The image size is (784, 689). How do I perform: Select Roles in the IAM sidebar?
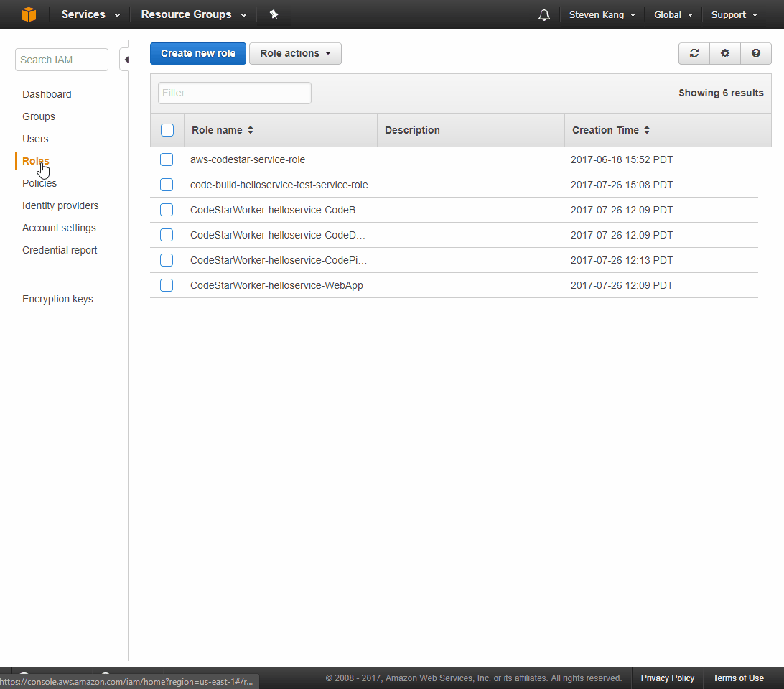click(x=35, y=161)
